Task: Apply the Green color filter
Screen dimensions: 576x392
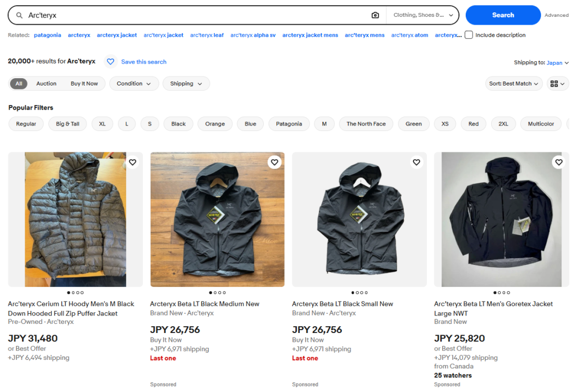Action: [413, 124]
